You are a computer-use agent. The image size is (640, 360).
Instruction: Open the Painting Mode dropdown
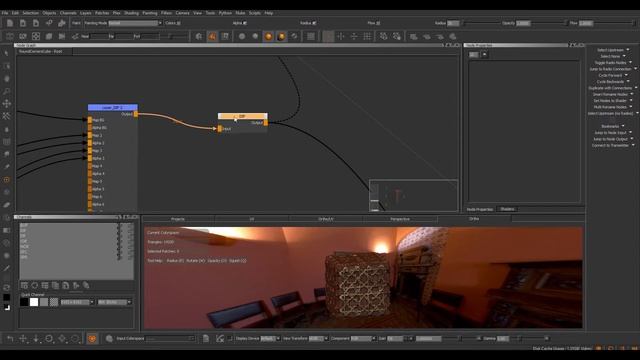(x=135, y=23)
